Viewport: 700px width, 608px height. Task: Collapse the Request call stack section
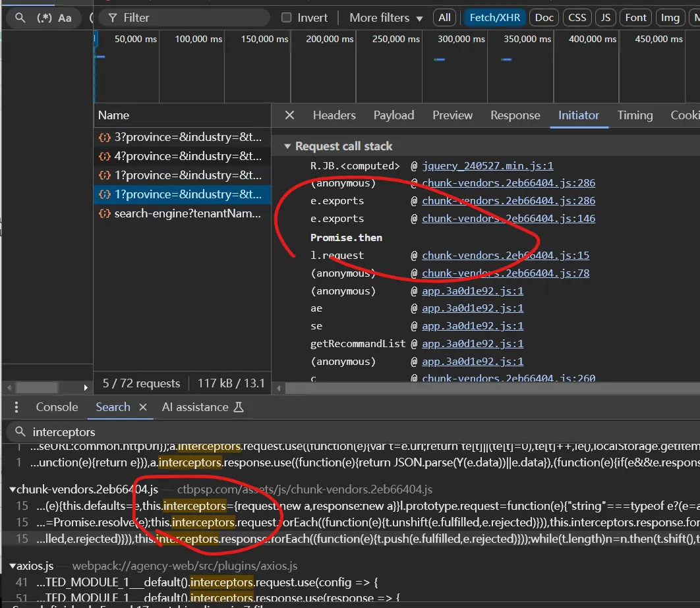pyautogui.click(x=288, y=146)
